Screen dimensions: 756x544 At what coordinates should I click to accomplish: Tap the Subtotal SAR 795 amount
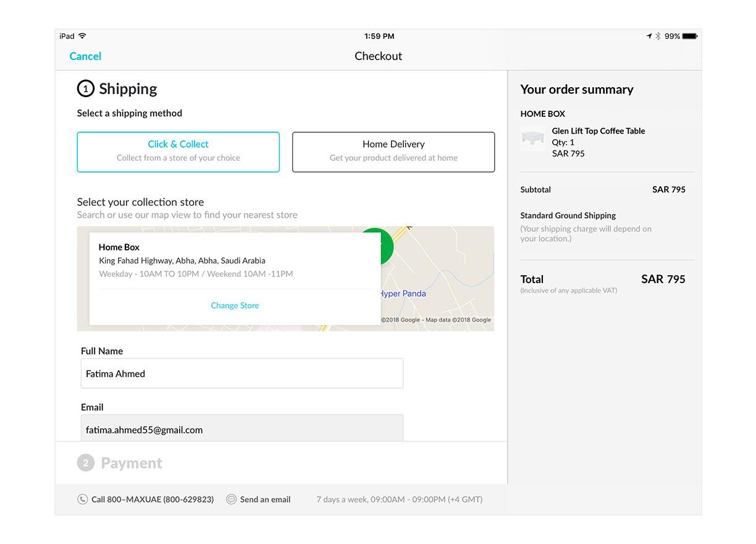[669, 190]
